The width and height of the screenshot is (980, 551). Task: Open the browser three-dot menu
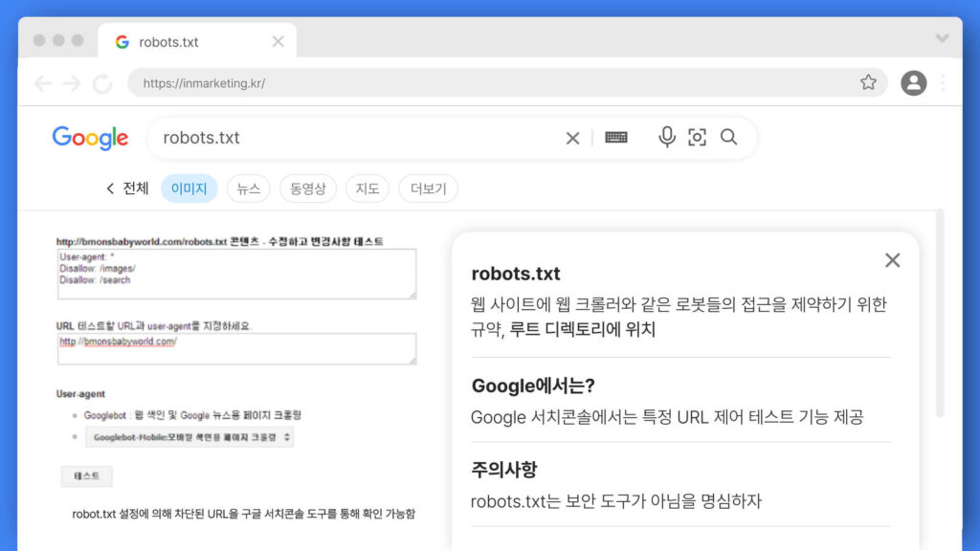tap(943, 82)
